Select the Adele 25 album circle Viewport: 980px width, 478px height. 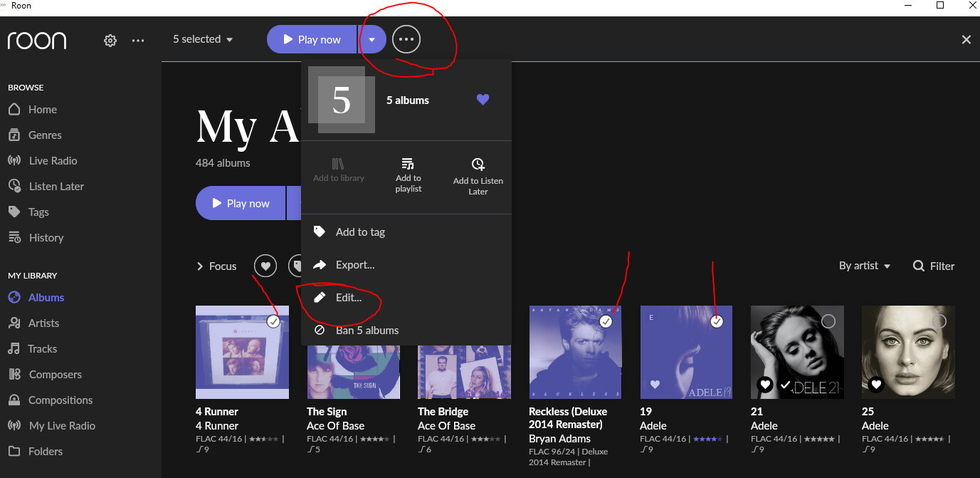939,322
